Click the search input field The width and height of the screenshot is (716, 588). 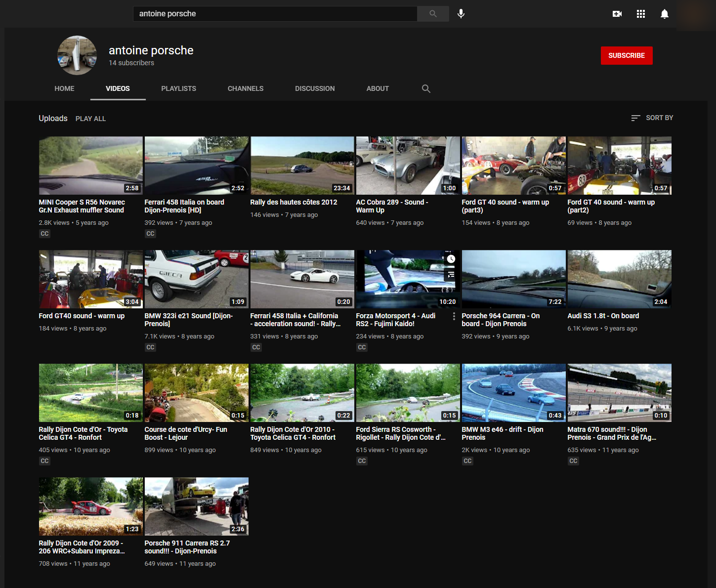click(275, 14)
